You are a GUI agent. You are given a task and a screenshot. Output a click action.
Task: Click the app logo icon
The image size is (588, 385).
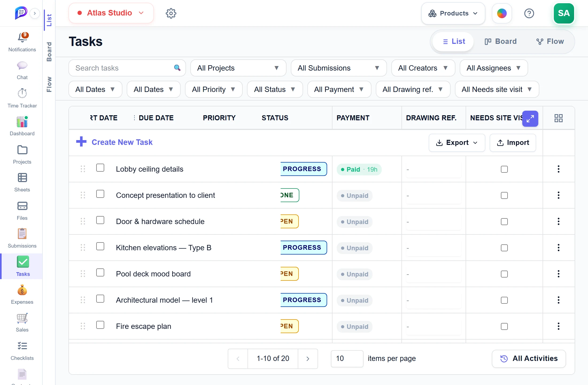point(21,13)
